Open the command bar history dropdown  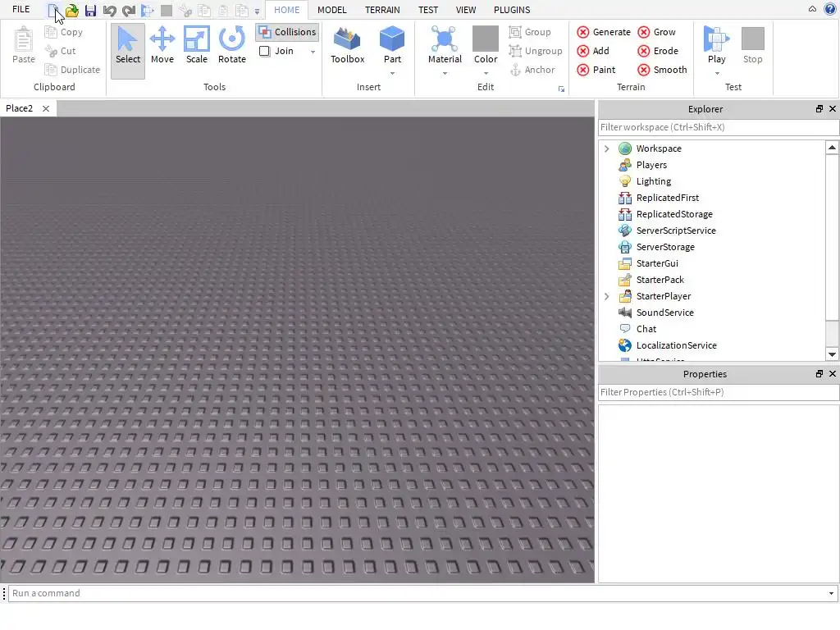coord(832,594)
